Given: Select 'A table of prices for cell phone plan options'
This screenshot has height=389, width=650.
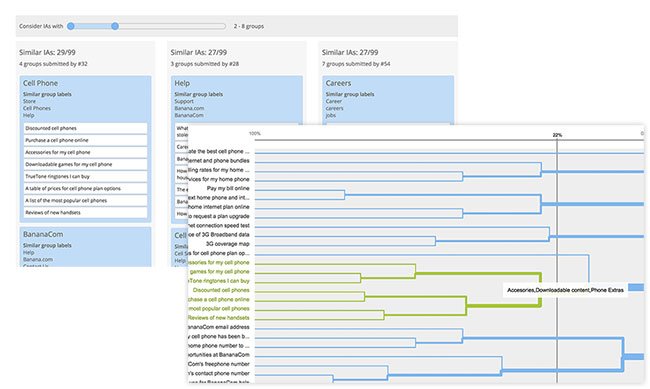Looking at the screenshot, I should click(85, 188).
